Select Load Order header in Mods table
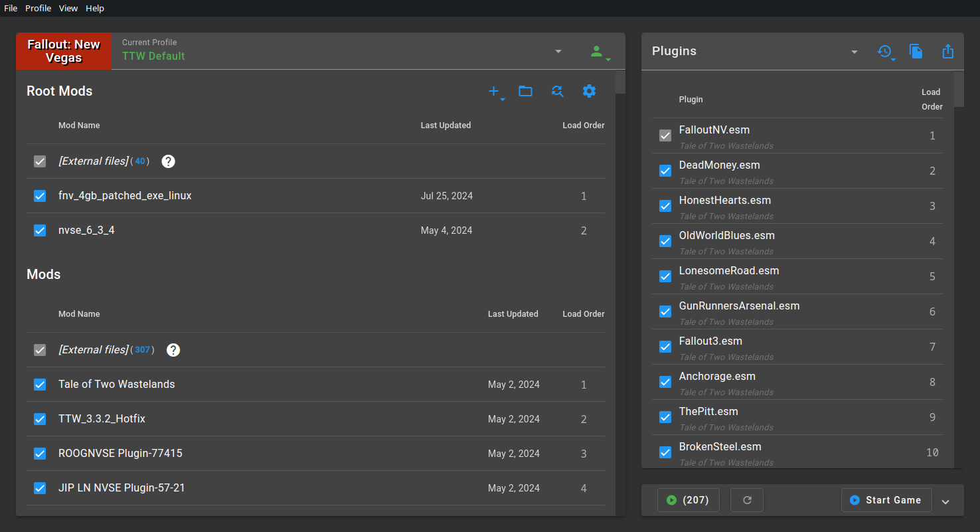 click(584, 314)
